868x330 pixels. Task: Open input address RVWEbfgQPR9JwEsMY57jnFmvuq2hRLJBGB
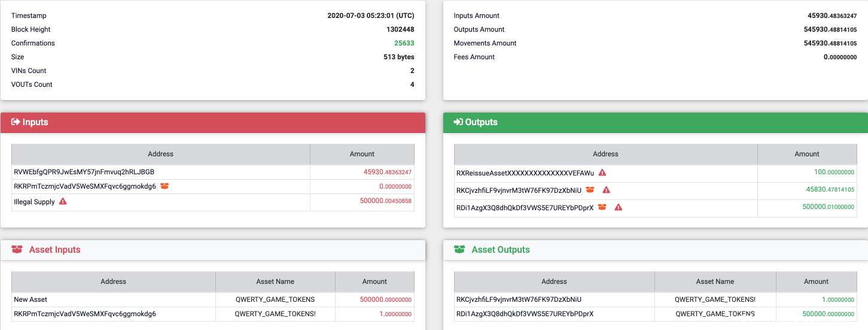84,172
